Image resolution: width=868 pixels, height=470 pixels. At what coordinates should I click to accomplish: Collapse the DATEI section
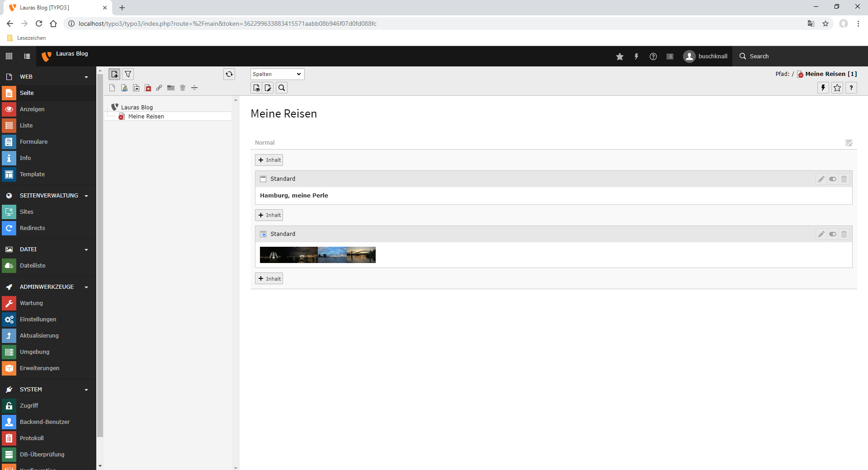point(86,249)
